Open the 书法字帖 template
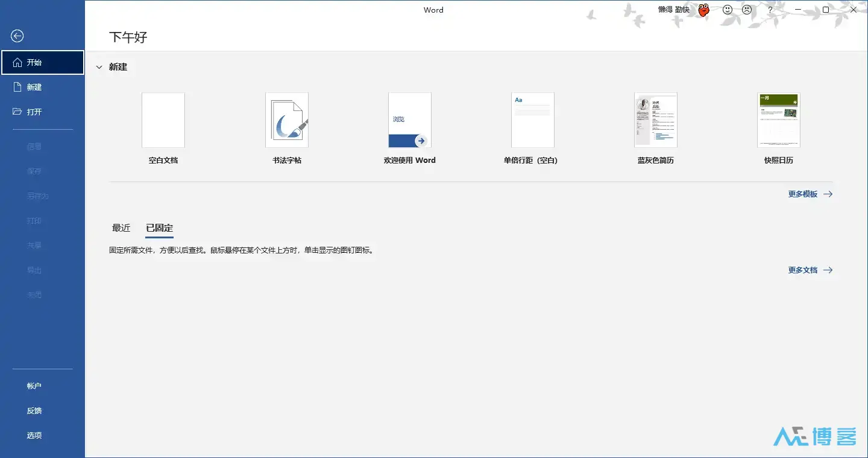Viewport: 868px width, 458px height. pos(287,120)
